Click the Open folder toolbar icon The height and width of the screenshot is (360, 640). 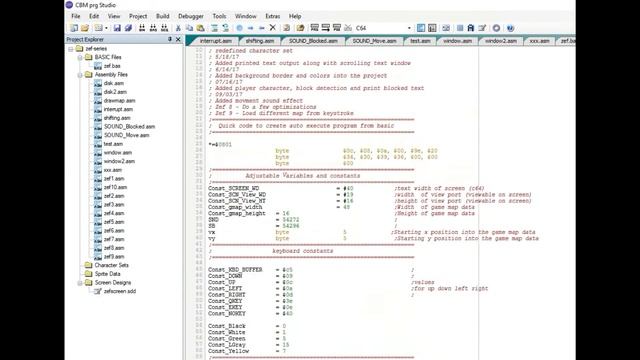click(x=85, y=28)
